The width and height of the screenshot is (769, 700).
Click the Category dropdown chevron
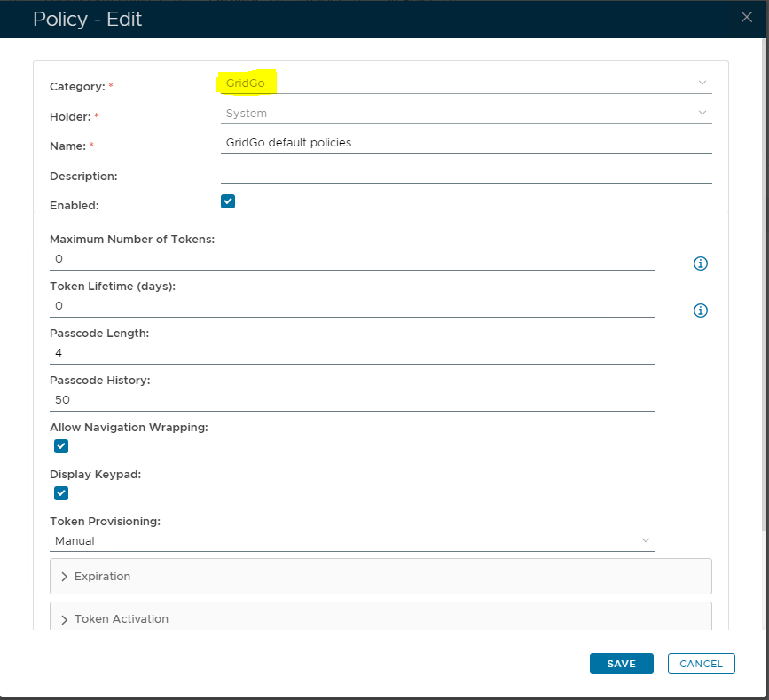click(702, 83)
